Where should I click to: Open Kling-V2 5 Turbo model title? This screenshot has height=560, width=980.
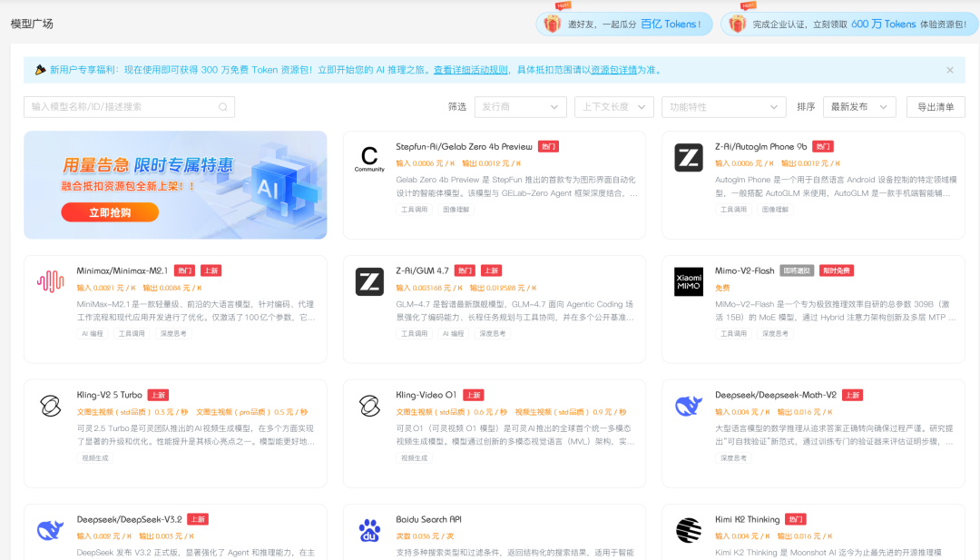pos(110,396)
